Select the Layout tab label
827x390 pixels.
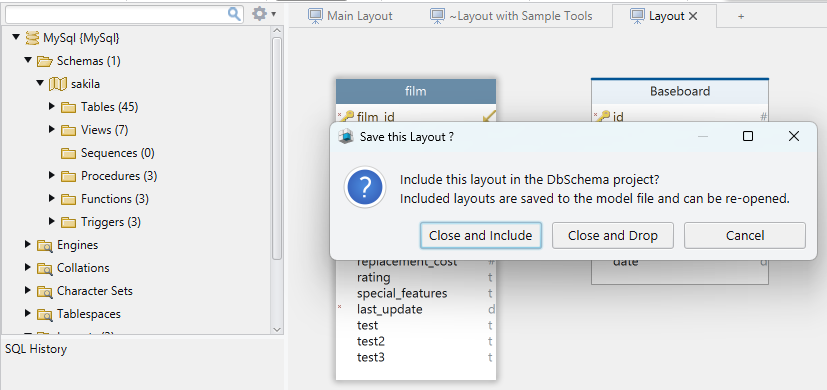667,16
